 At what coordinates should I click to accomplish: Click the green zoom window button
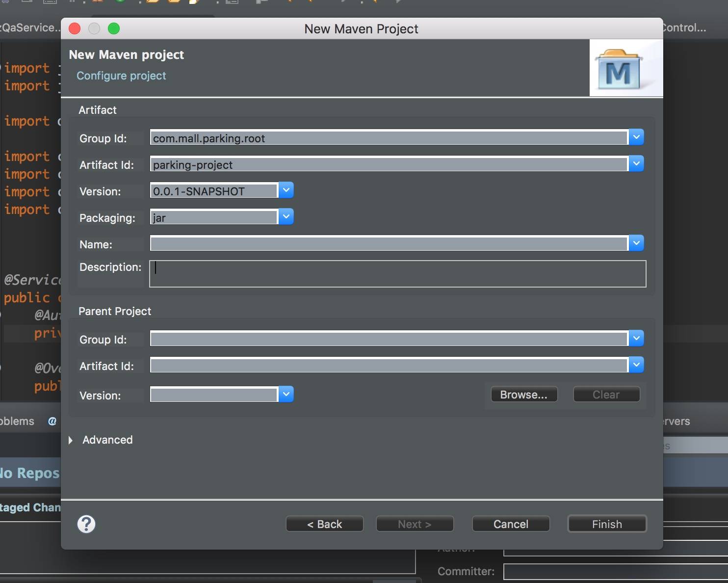pyautogui.click(x=114, y=29)
